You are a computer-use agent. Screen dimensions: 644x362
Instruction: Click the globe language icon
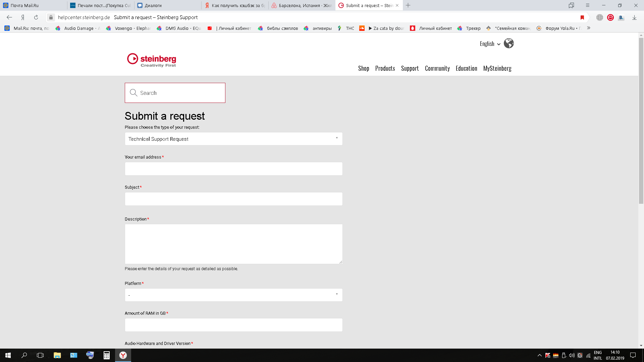click(x=508, y=44)
